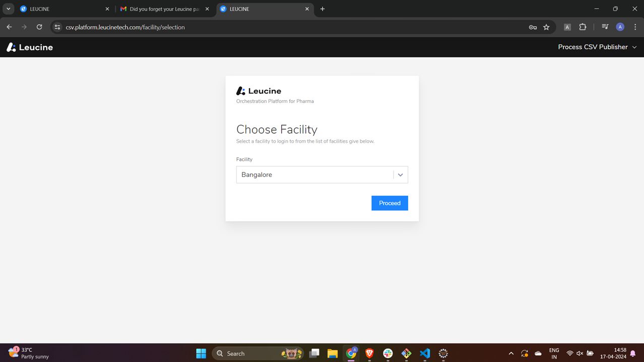Close the active LEUCINE tab

point(307,9)
